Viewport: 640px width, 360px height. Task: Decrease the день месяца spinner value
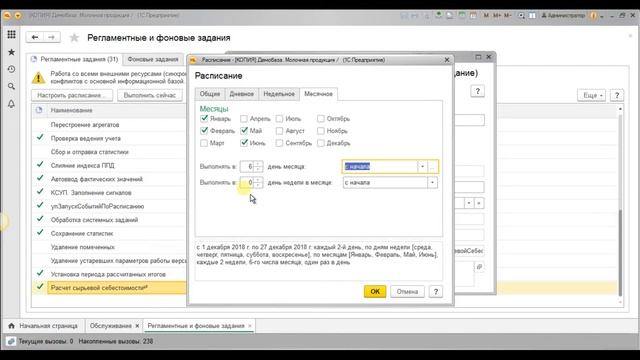258,169
